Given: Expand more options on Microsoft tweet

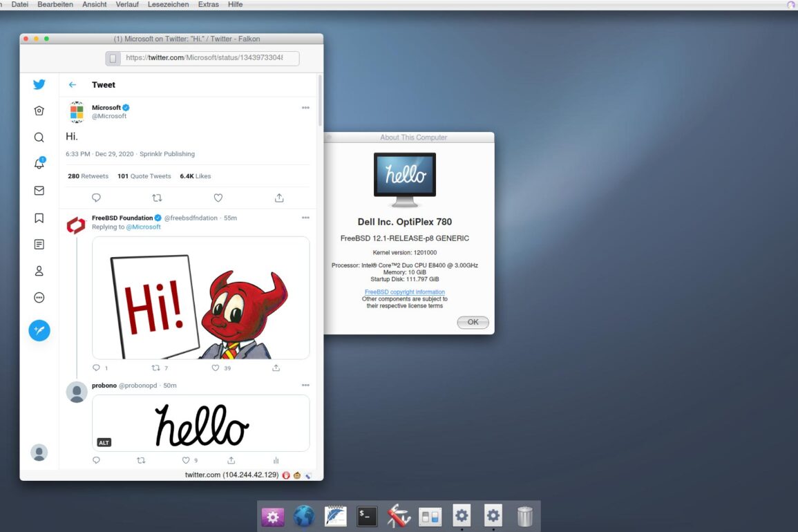Looking at the screenshot, I should [305, 108].
